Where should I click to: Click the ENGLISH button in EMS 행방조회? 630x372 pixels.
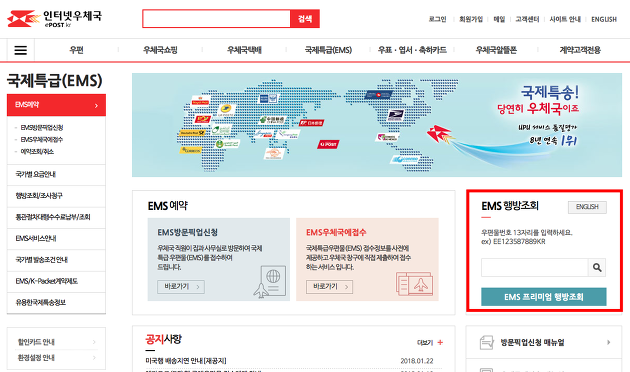point(587,207)
